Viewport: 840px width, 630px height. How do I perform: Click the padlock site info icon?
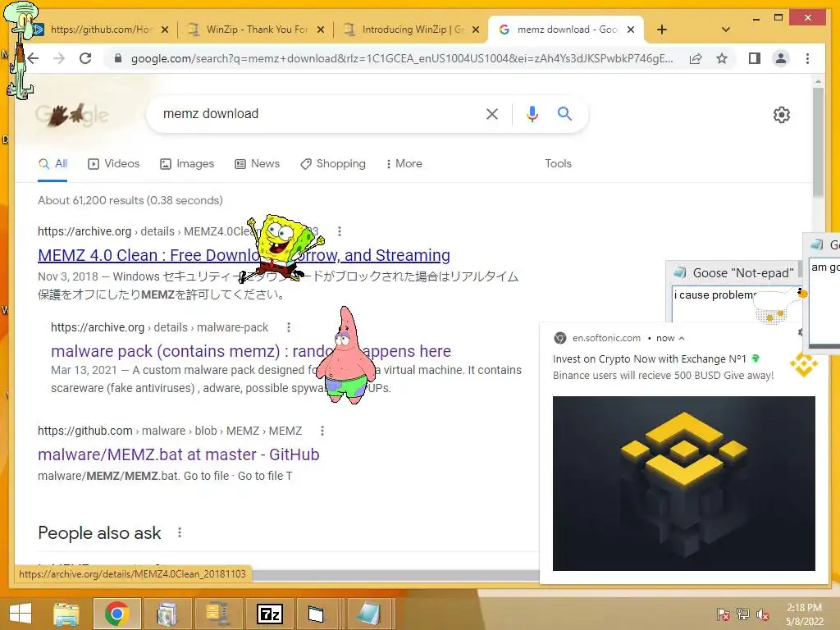click(x=118, y=58)
